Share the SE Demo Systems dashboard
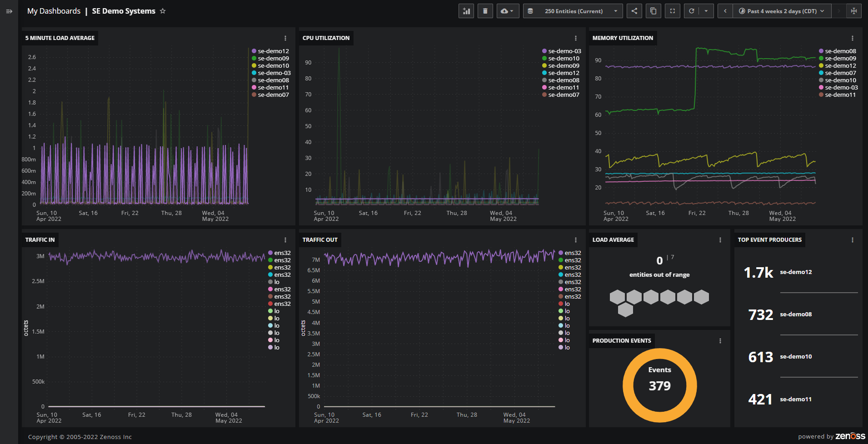The image size is (868, 444). 634,10
